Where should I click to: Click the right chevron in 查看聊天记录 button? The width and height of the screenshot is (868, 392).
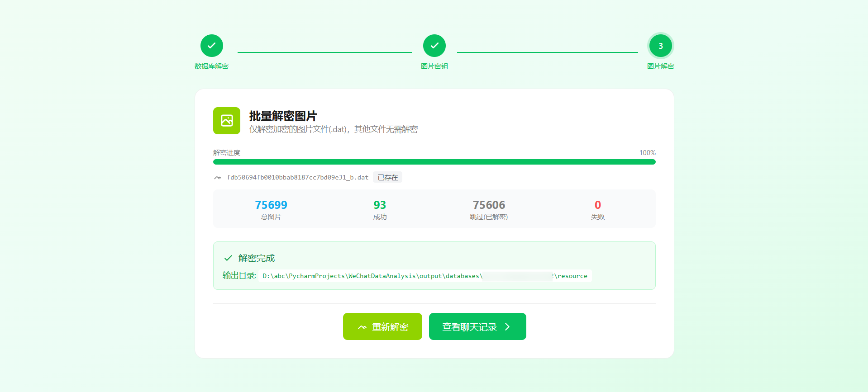(x=507, y=326)
